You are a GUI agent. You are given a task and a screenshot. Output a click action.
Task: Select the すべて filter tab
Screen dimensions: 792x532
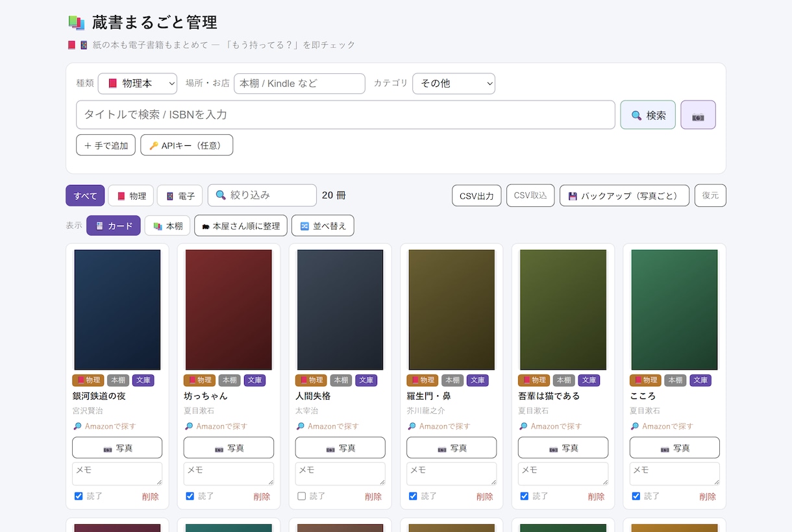click(85, 196)
